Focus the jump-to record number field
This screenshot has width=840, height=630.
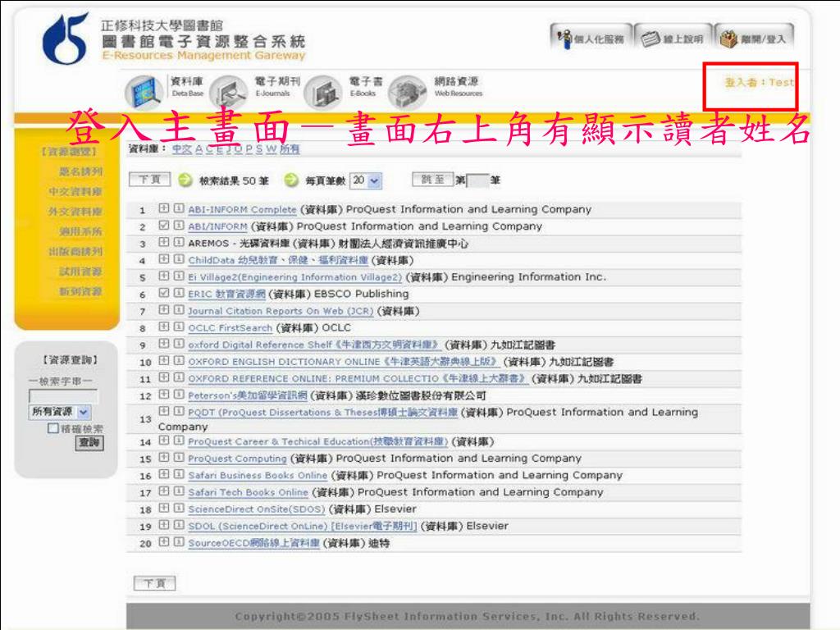(478, 180)
